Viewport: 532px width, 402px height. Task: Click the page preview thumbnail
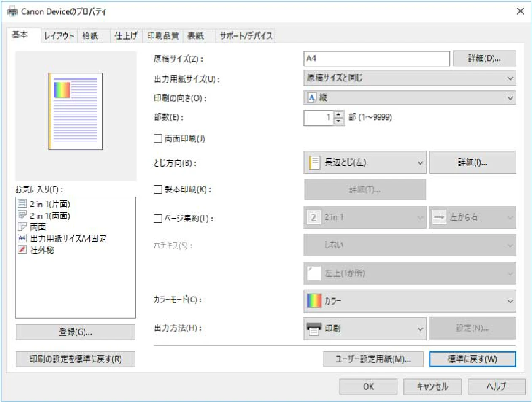tap(76, 111)
